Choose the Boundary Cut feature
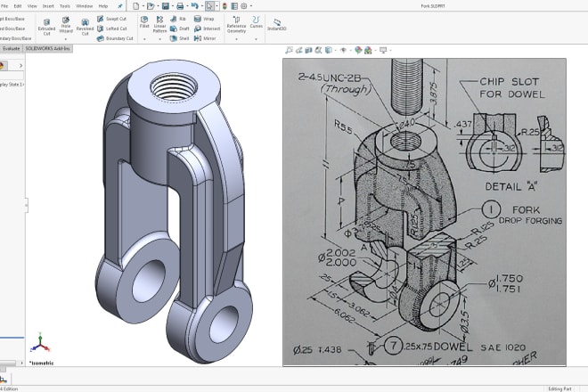Image resolution: width=588 pixels, height=392 pixels. [115, 38]
